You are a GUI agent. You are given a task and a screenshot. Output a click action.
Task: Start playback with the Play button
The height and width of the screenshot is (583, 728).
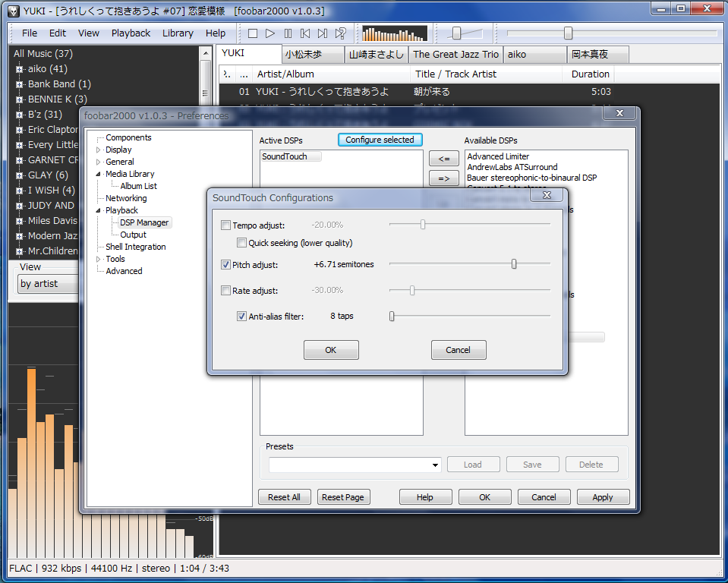(270, 33)
